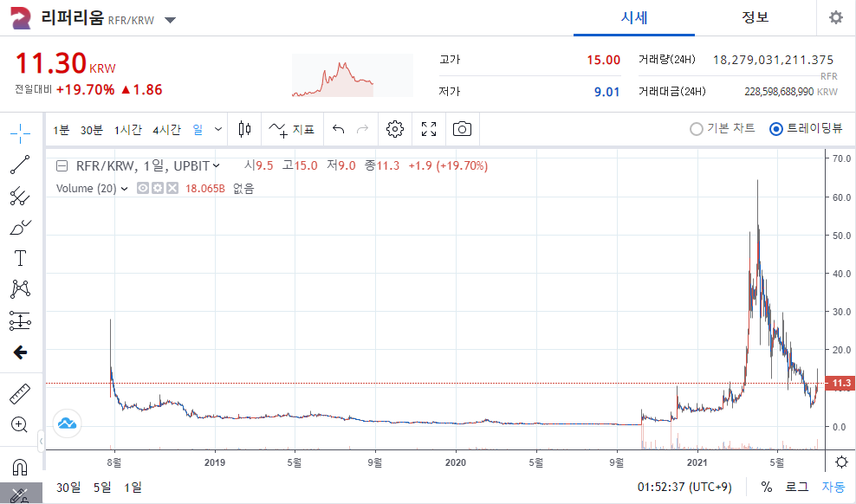Expand the UPBIT symbol legend chevron
This screenshot has width=856, height=504.
pos(217,165)
